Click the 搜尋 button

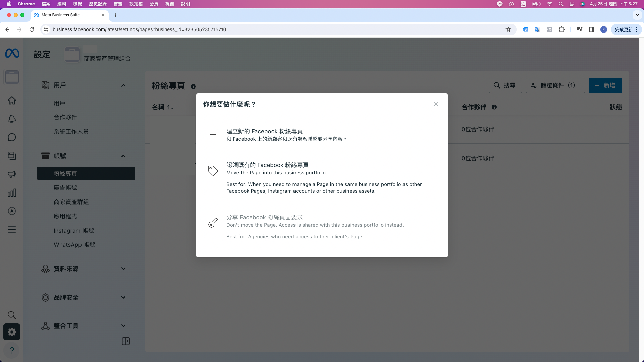tap(505, 85)
